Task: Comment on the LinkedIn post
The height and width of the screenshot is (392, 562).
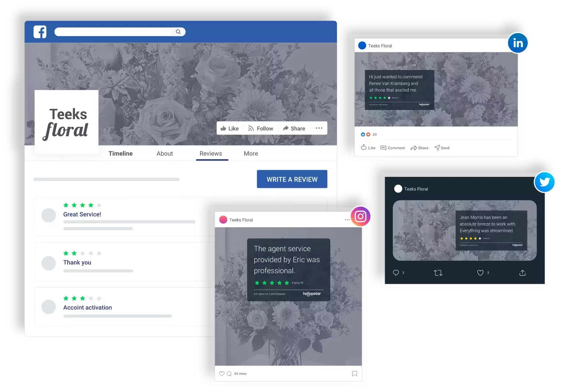Action: click(392, 147)
